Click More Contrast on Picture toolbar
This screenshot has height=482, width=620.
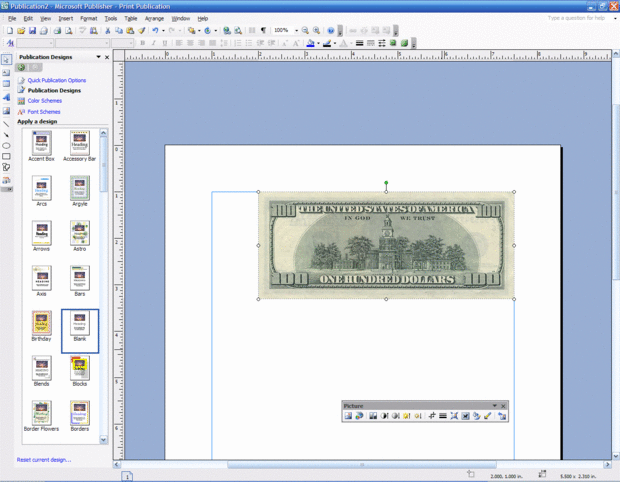(384, 416)
